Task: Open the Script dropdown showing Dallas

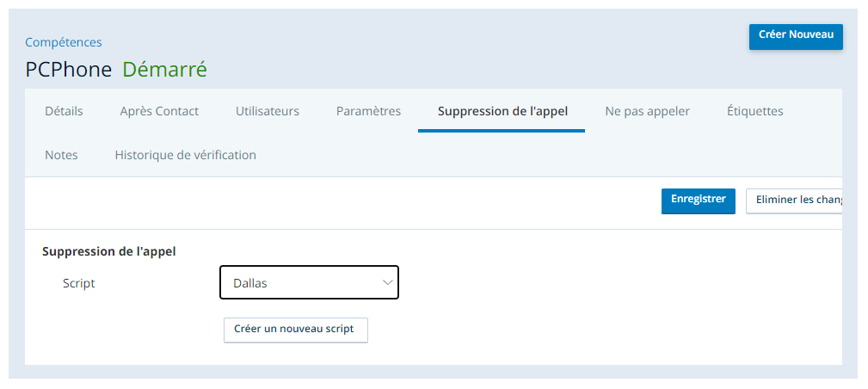Action: pos(309,282)
